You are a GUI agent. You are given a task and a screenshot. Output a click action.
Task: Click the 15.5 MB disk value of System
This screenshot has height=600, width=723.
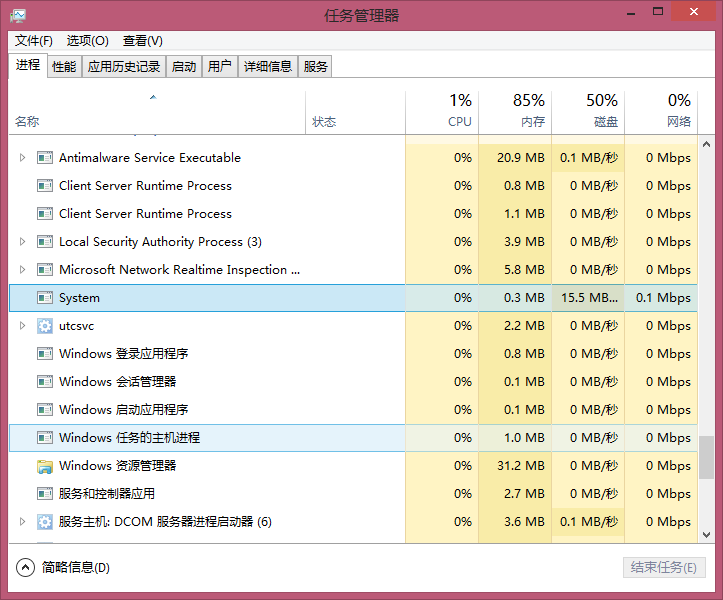589,298
